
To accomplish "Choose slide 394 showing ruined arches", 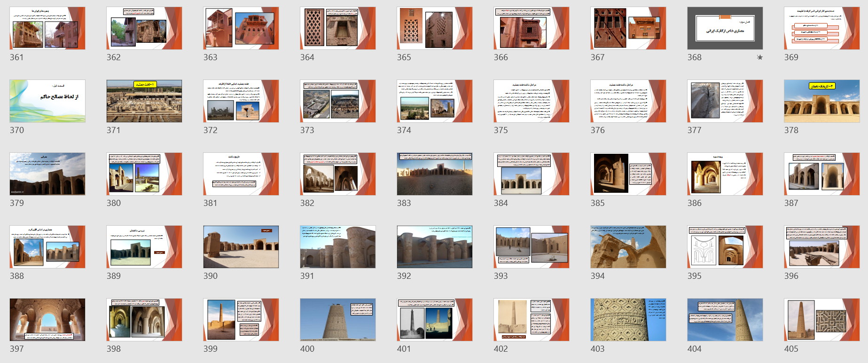I will (x=628, y=247).
